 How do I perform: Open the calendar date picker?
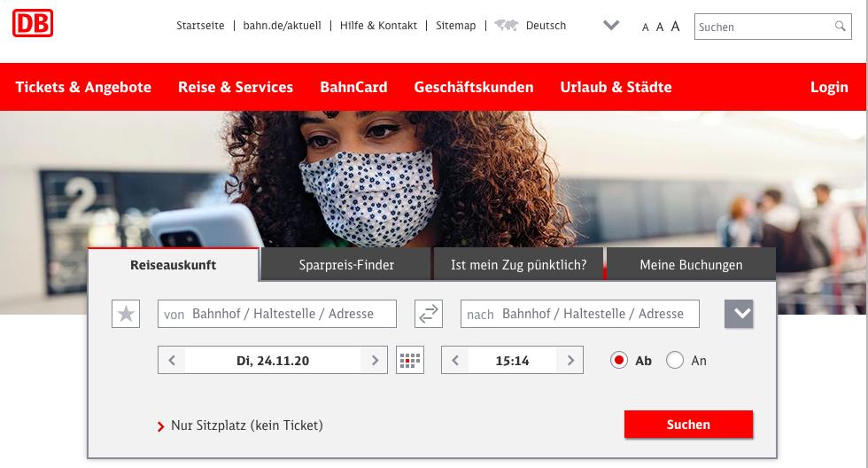coord(410,360)
